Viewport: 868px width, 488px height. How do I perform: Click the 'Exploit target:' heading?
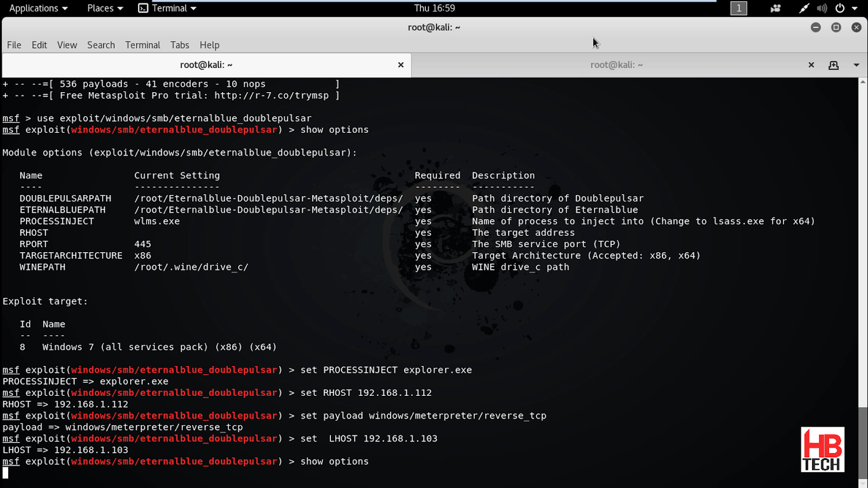coord(45,301)
